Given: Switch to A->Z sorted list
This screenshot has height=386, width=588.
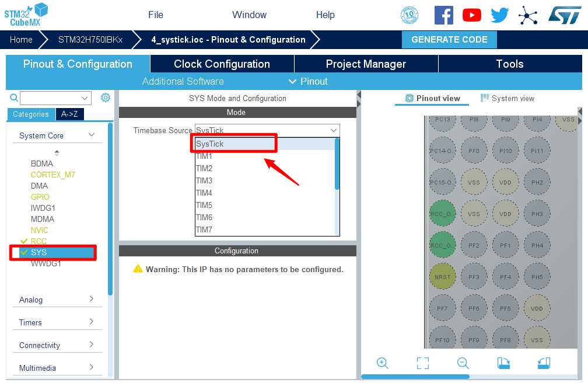Looking at the screenshot, I should 70,114.
